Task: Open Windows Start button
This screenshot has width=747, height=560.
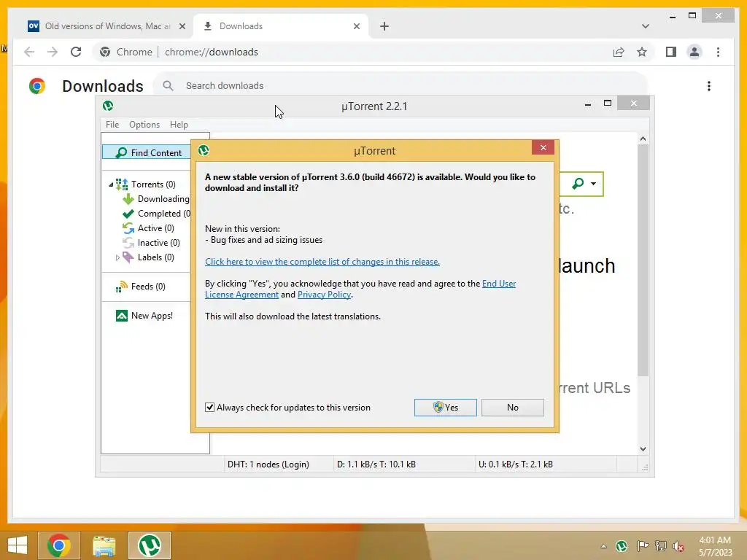Action: pyautogui.click(x=18, y=545)
